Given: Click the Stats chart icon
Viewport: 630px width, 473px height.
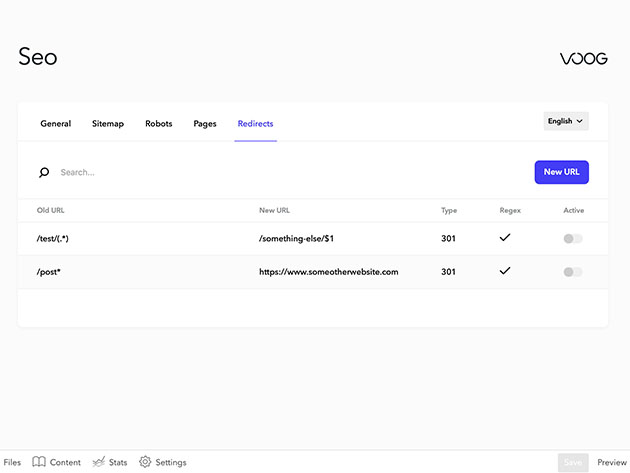Looking at the screenshot, I should [98, 462].
